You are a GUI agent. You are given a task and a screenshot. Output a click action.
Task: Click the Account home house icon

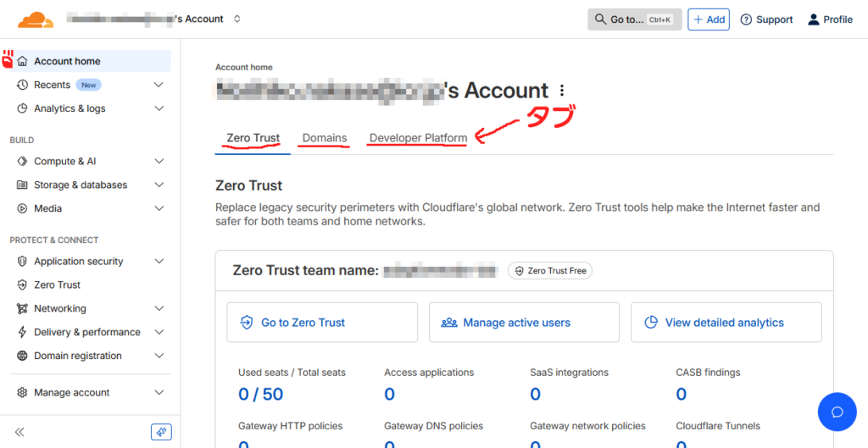[22, 61]
